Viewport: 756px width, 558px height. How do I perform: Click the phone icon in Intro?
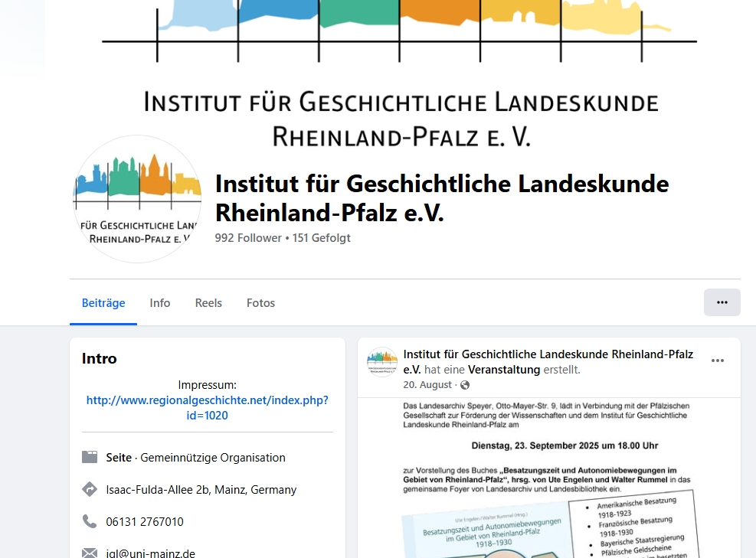pos(90,521)
